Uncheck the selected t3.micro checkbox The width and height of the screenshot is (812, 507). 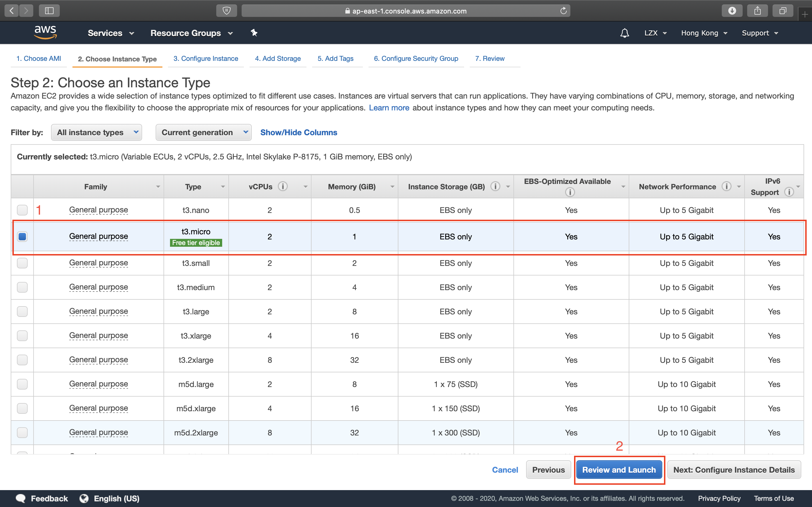click(22, 237)
